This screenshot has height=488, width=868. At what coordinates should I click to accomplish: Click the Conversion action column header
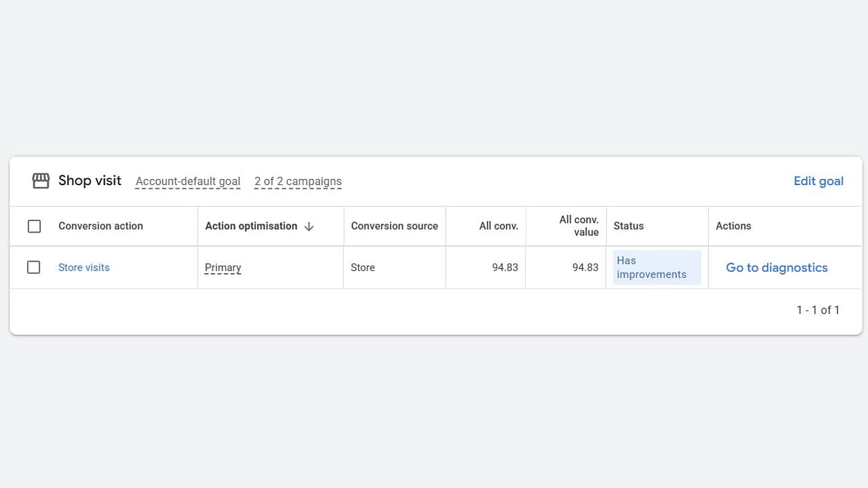(x=100, y=226)
